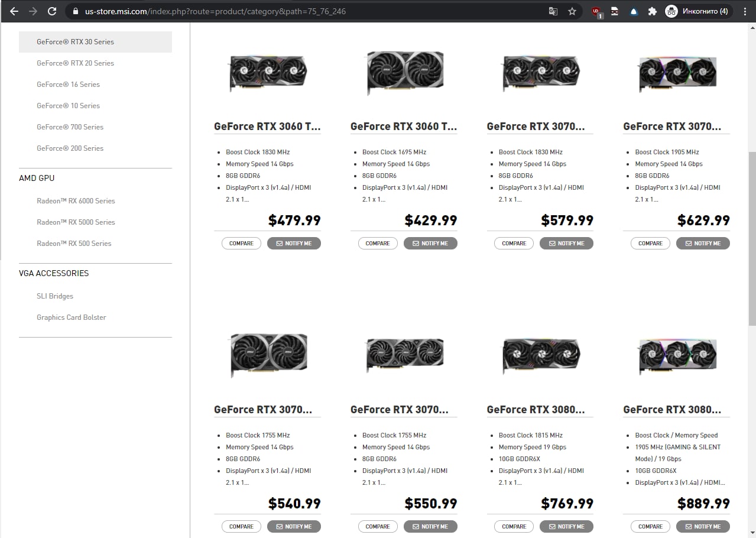
Task: Click Notify Me for the $429.99 card
Action: tap(430, 244)
